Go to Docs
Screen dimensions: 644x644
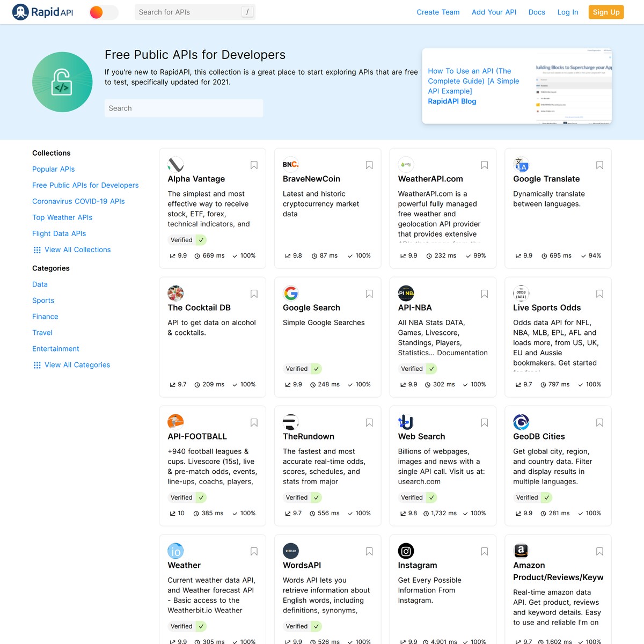pyautogui.click(x=537, y=12)
